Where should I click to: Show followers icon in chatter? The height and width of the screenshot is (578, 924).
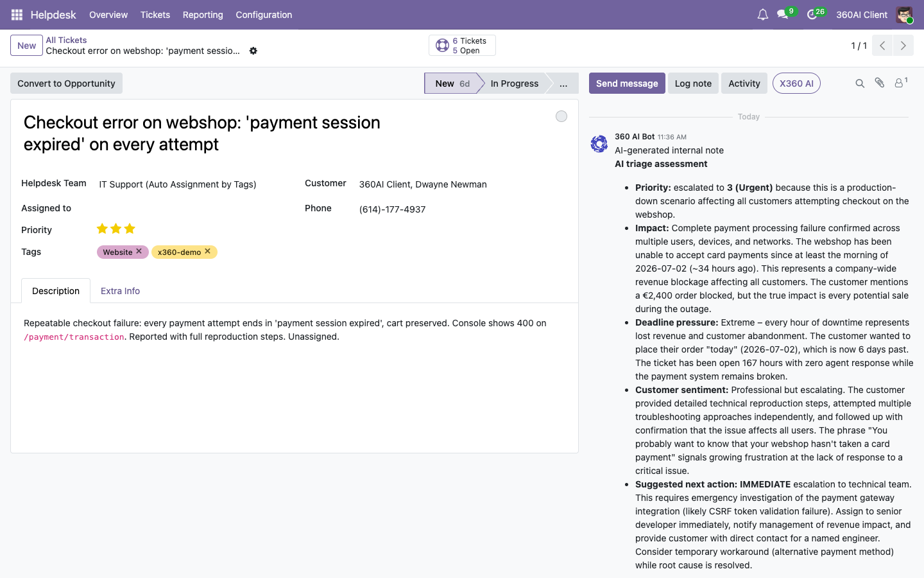coord(901,83)
